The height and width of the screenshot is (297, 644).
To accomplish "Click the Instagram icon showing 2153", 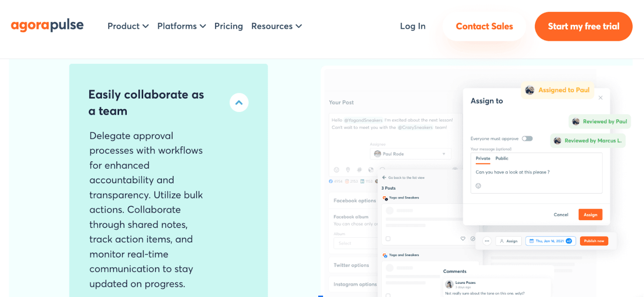I will pos(347,181).
